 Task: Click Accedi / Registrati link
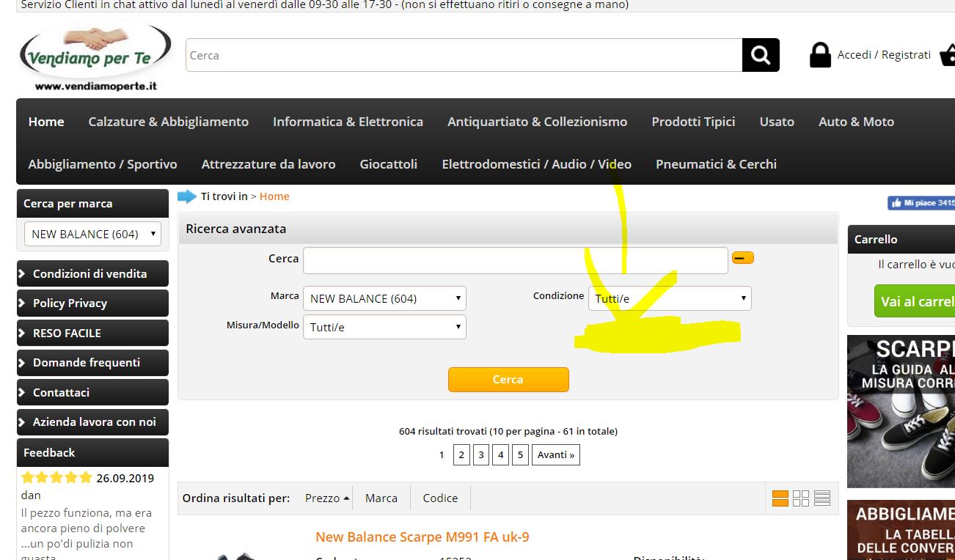884,55
